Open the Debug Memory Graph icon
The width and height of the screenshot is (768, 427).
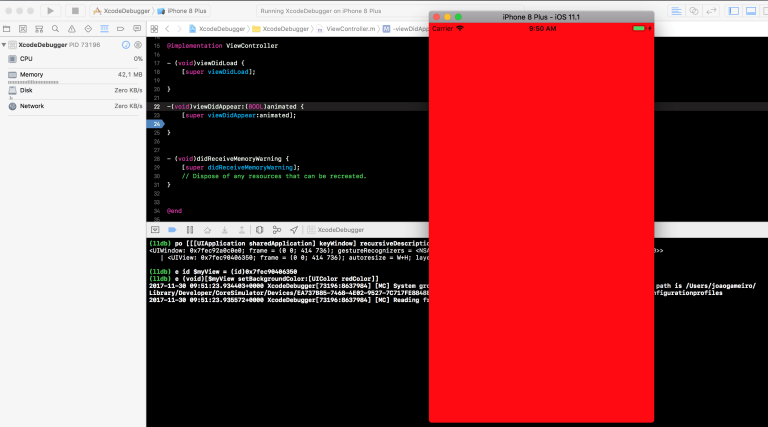[277, 230]
